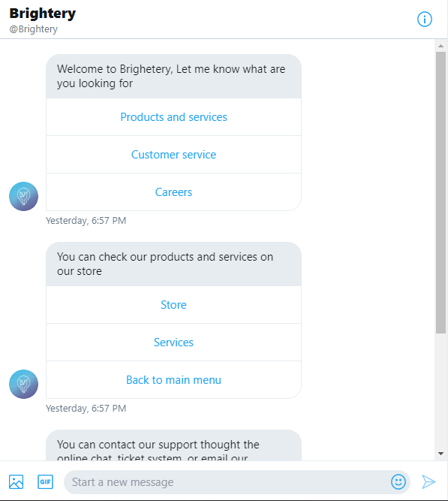Open the GIF picker icon
This screenshot has height=501, width=448.
pyautogui.click(x=45, y=481)
